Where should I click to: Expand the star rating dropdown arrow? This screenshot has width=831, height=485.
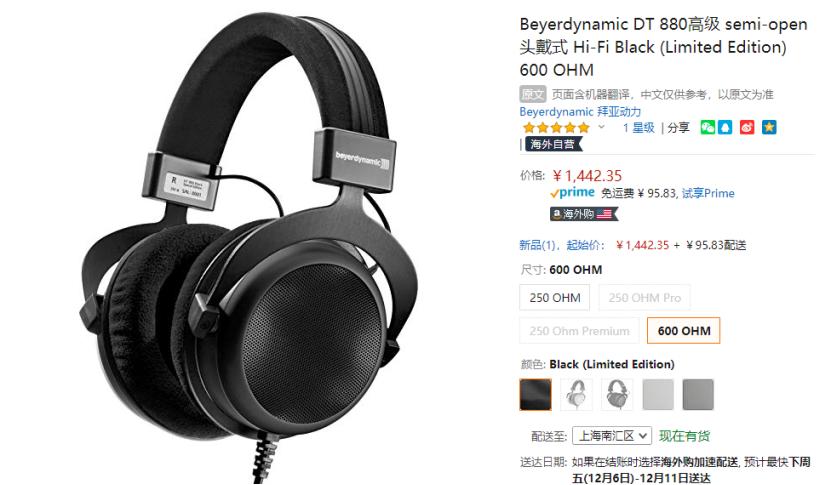(x=601, y=127)
